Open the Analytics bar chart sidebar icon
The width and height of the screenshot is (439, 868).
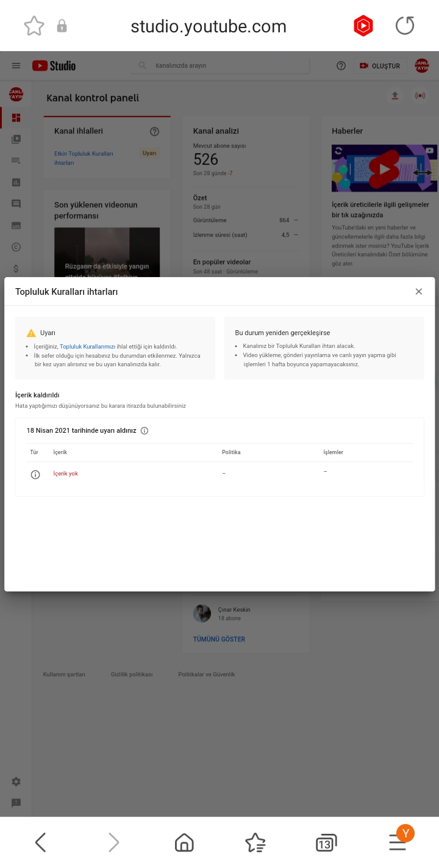(x=16, y=182)
